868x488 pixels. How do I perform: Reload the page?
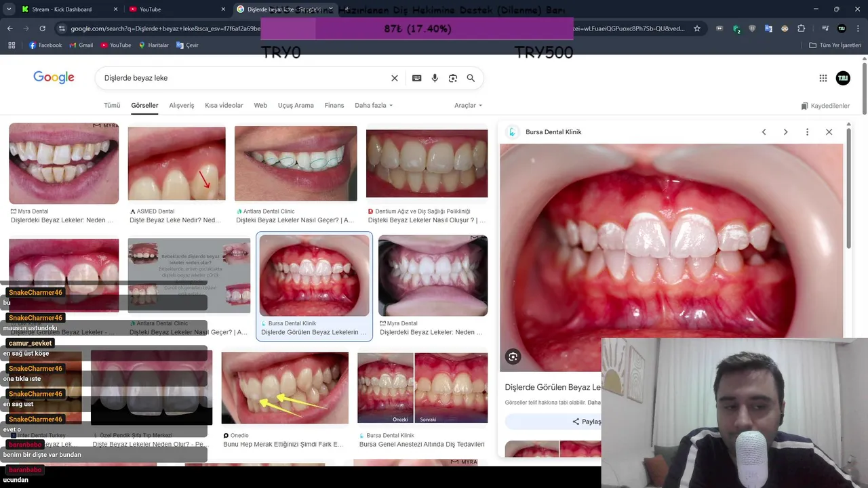43,28
